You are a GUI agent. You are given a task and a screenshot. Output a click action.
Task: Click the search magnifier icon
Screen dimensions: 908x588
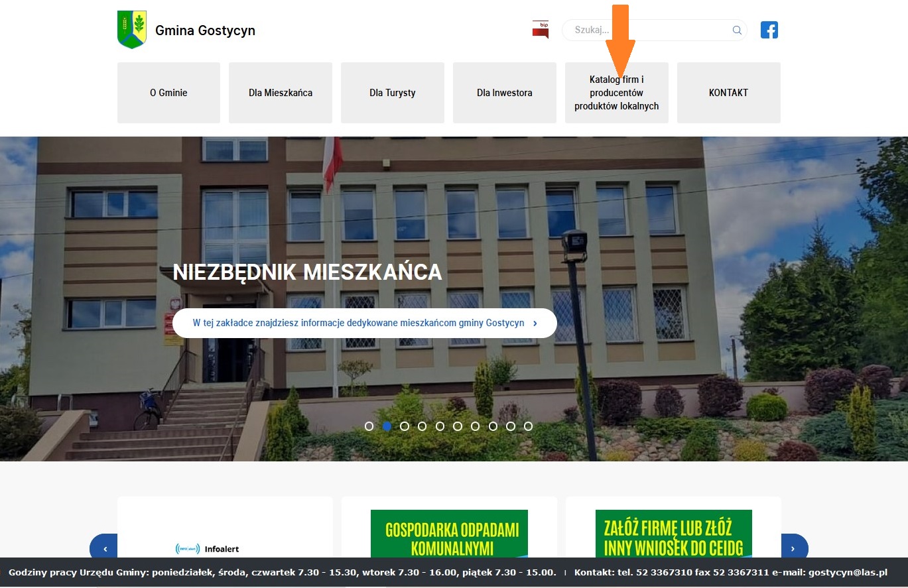(x=737, y=30)
